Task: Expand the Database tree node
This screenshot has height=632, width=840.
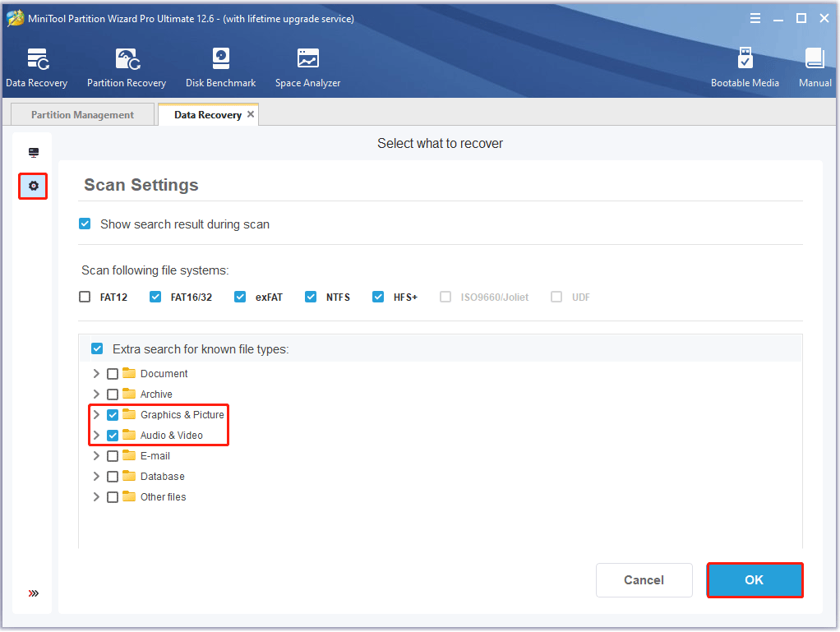Action: point(96,476)
